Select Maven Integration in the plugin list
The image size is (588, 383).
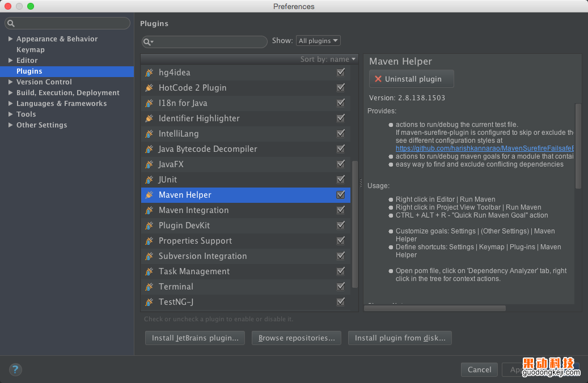pyautogui.click(x=193, y=210)
